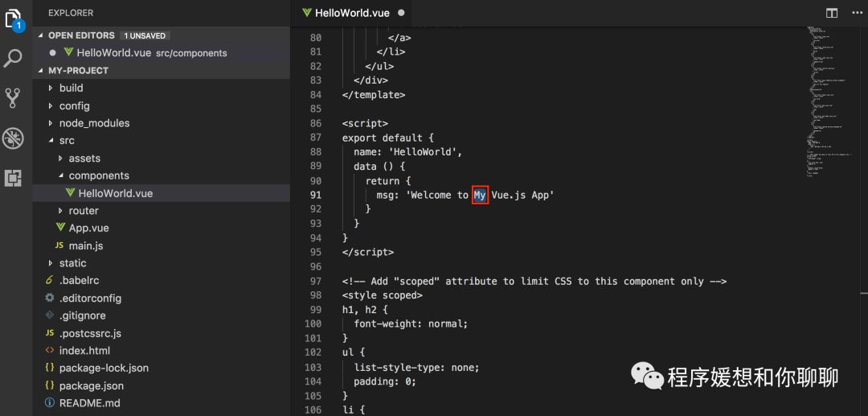The image size is (868, 416).
Task: Click 'HelloWorld' name string on line 88
Action: tap(423, 152)
